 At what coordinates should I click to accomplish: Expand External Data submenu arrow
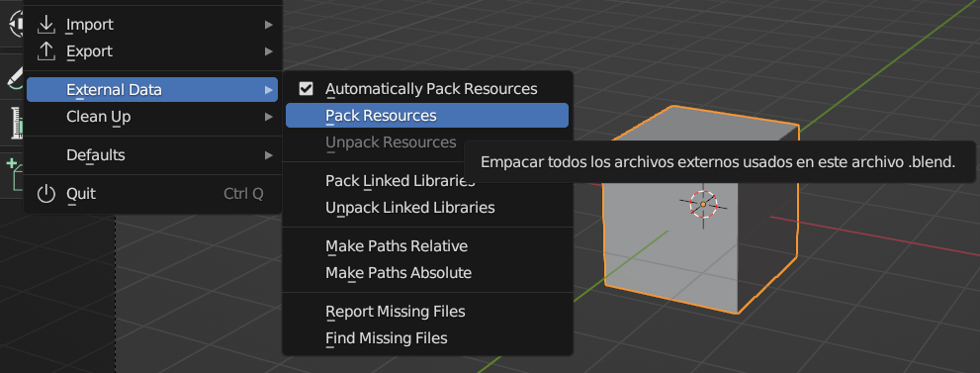269,90
